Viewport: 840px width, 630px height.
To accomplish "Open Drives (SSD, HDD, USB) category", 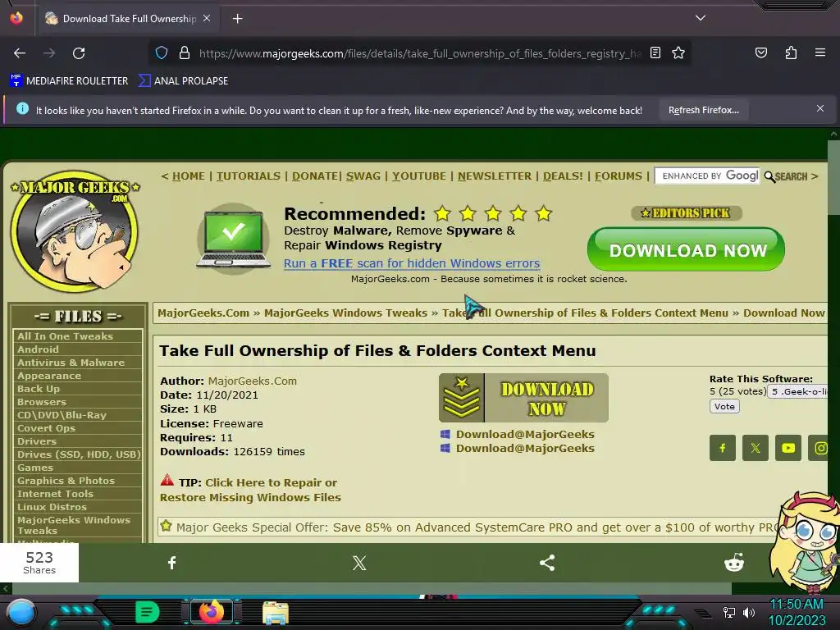I will pos(79,454).
